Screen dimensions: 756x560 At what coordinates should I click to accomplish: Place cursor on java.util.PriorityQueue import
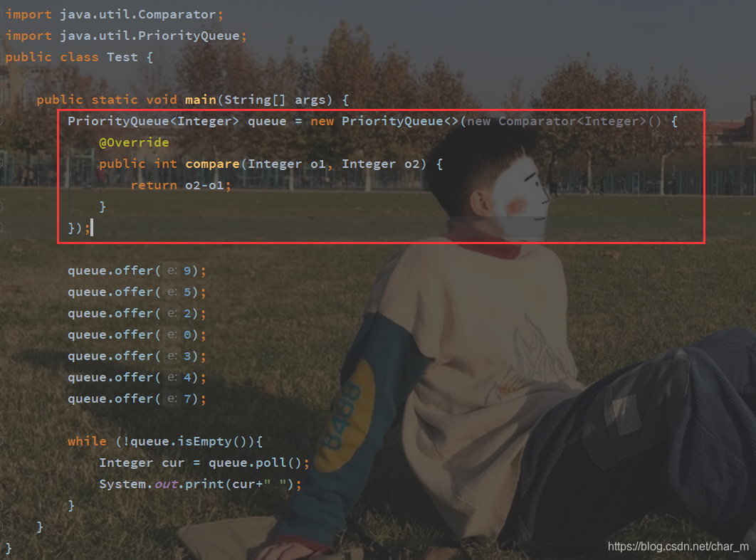tap(149, 36)
